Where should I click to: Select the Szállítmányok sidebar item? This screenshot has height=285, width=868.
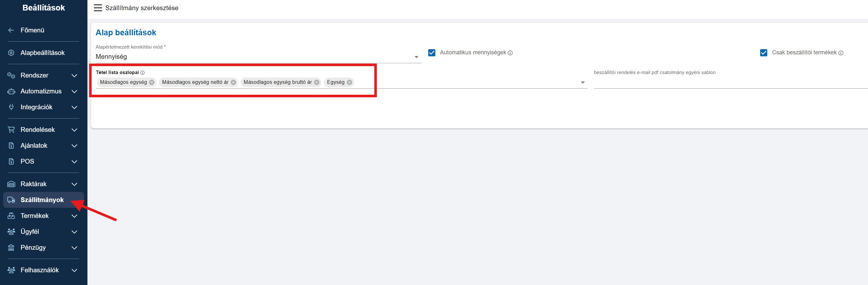tap(43, 200)
